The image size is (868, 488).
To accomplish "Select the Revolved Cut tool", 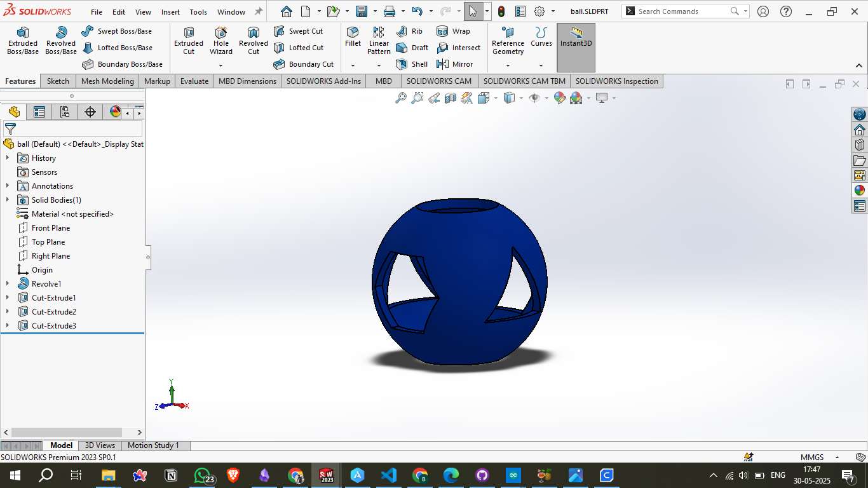I will [x=254, y=41].
